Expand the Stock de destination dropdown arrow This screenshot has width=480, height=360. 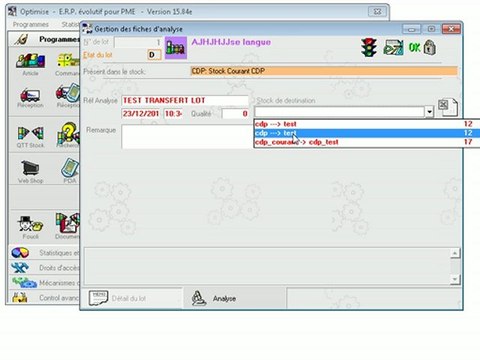click(x=430, y=112)
